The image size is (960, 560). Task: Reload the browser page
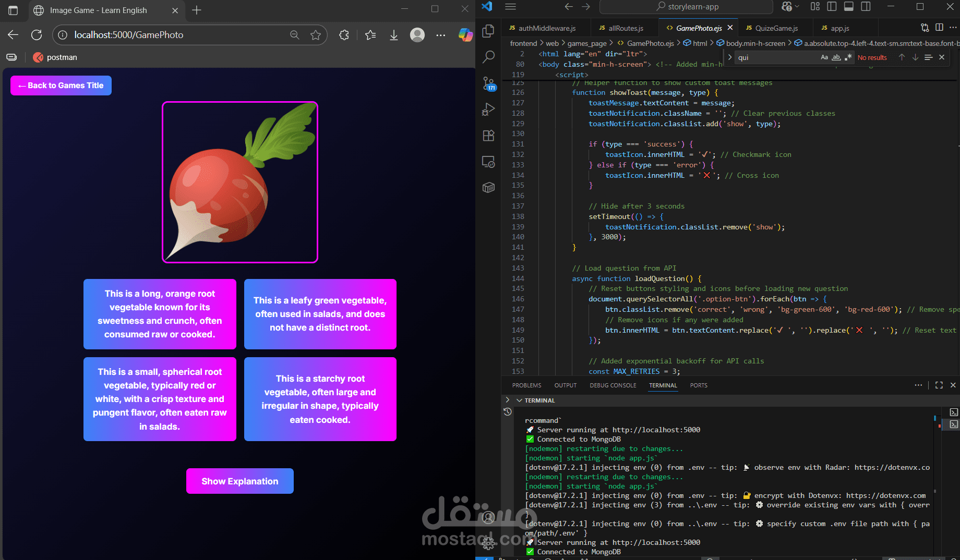pyautogui.click(x=37, y=35)
